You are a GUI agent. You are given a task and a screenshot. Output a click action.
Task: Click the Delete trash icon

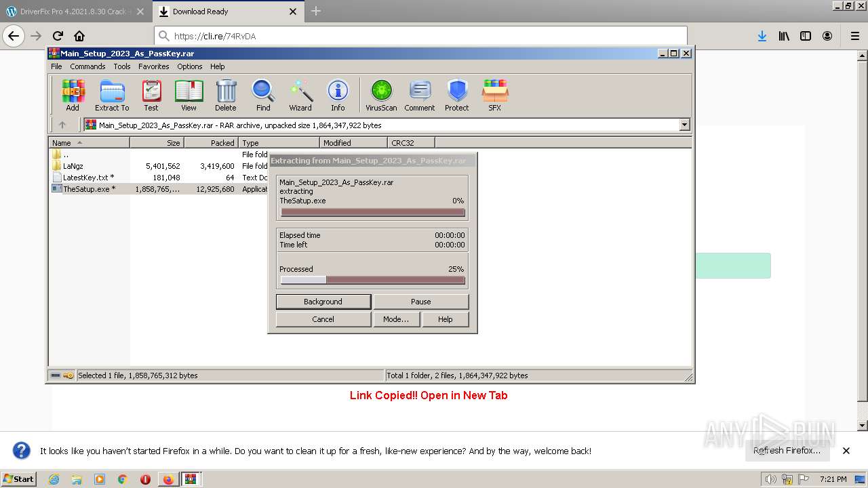pyautogui.click(x=226, y=95)
